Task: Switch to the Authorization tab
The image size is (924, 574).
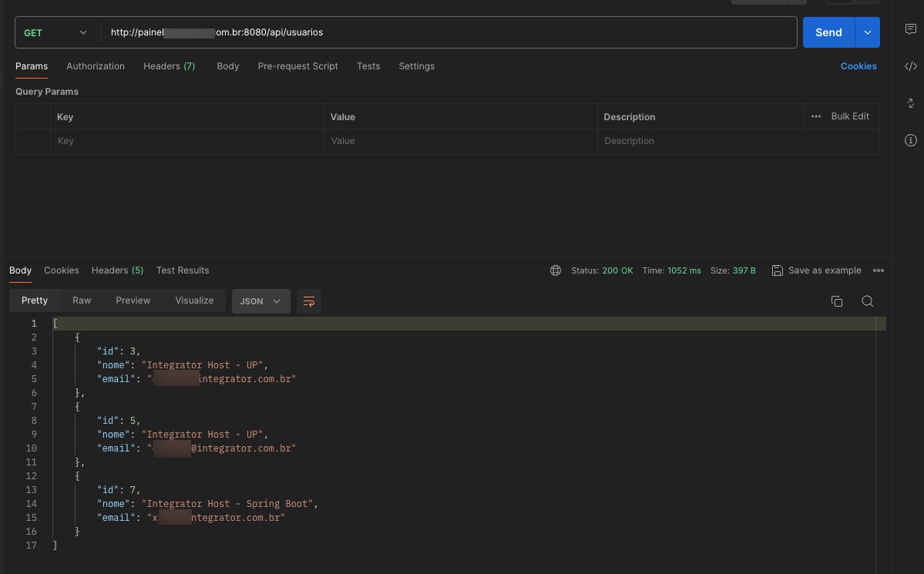Action: pyautogui.click(x=96, y=66)
